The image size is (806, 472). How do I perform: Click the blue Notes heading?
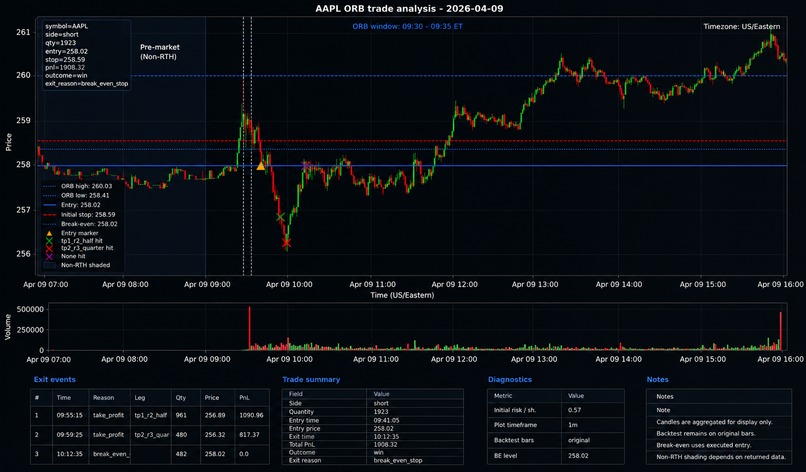657,379
